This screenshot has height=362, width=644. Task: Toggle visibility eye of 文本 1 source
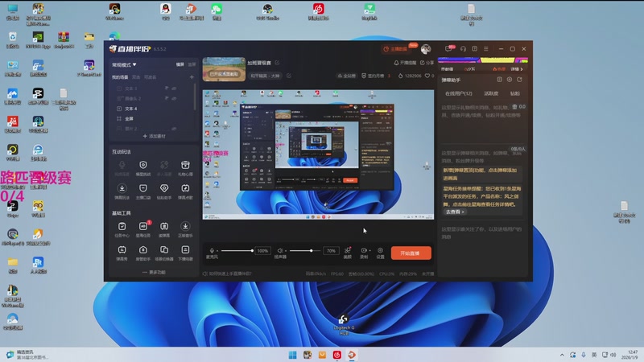click(175, 88)
